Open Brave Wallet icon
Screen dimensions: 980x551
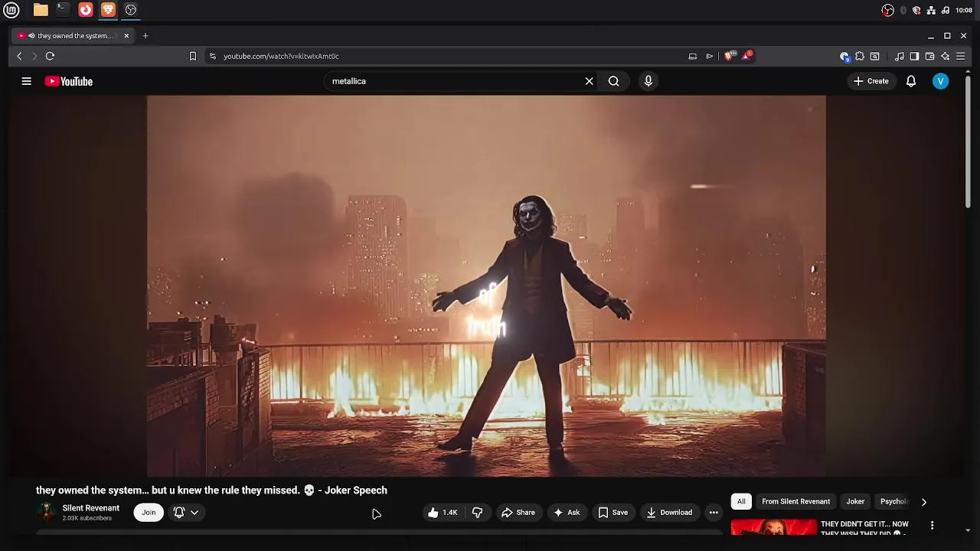tap(929, 56)
